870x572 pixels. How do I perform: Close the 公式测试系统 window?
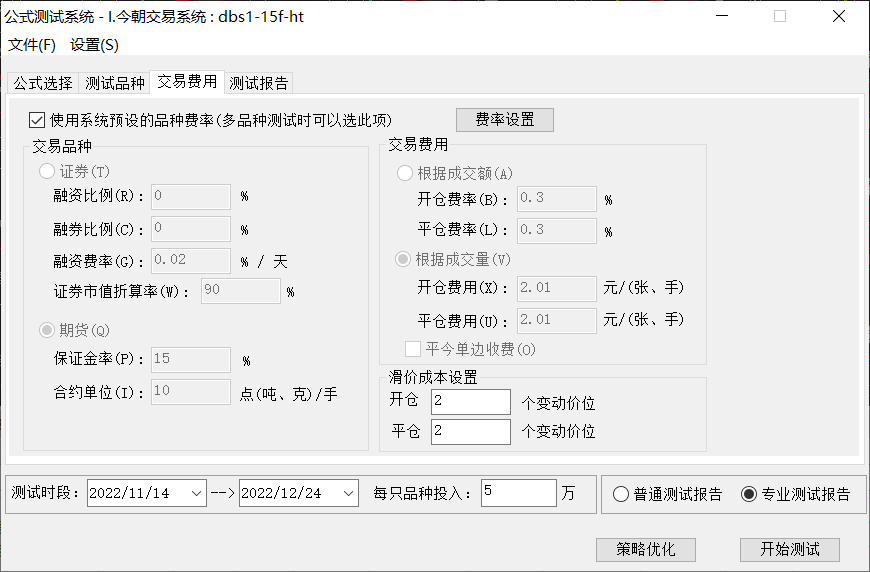coord(839,16)
